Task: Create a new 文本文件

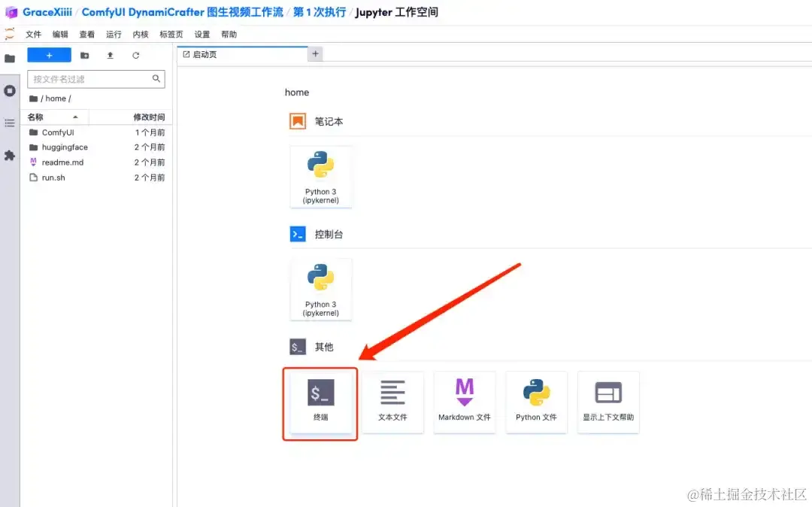Action: (392, 402)
